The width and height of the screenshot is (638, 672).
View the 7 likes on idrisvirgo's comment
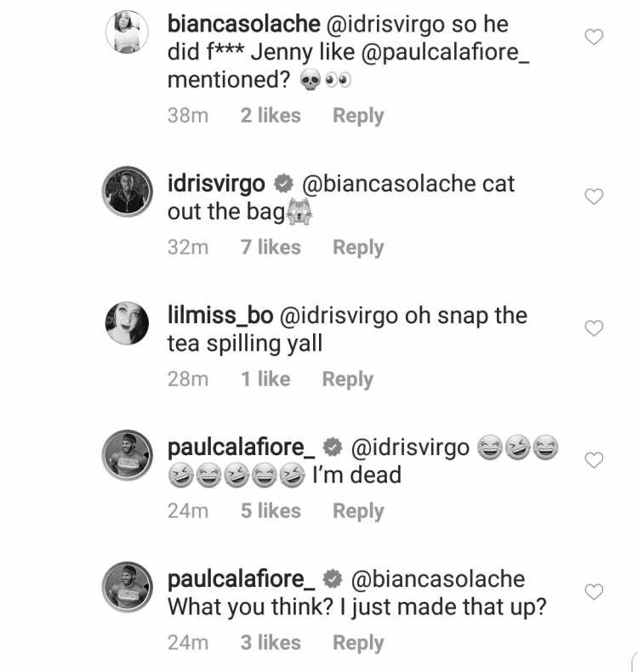click(271, 248)
